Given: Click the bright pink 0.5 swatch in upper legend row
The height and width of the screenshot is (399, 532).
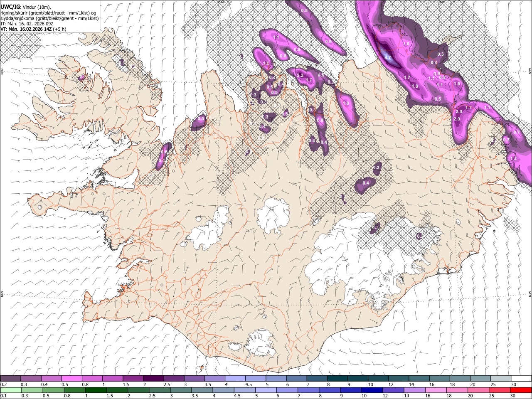Looking at the screenshot, I should (71, 379).
